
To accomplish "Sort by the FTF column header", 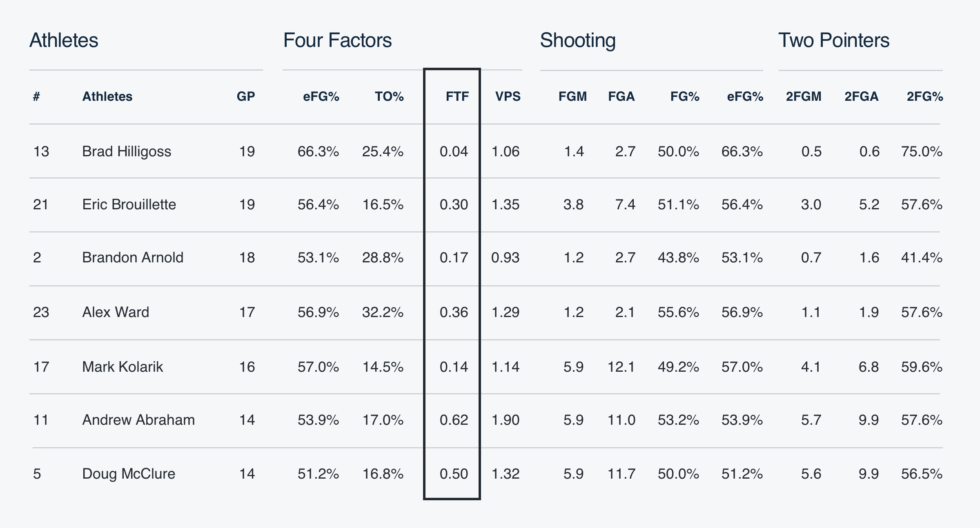I will (x=457, y=97).
